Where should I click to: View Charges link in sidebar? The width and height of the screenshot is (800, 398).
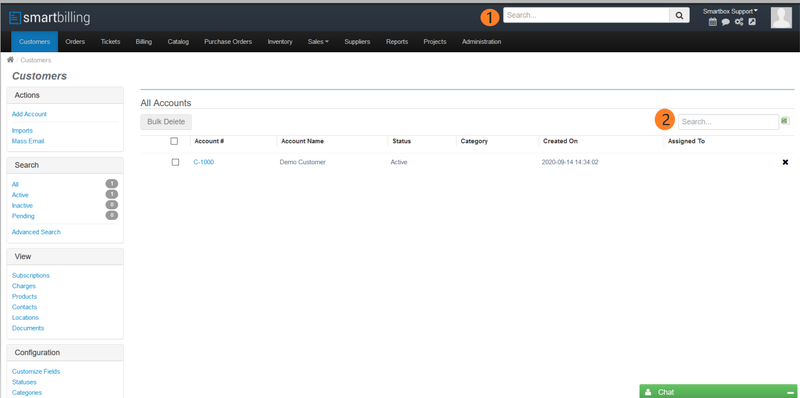pos(24,286)
